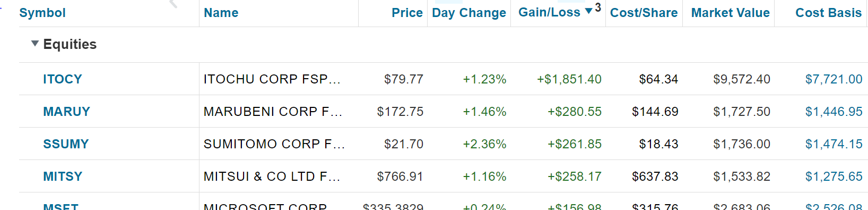This screenshot has width=868, height=210.
Task: Collapse the Equities group triangle
Action: [x=35, y=44]
